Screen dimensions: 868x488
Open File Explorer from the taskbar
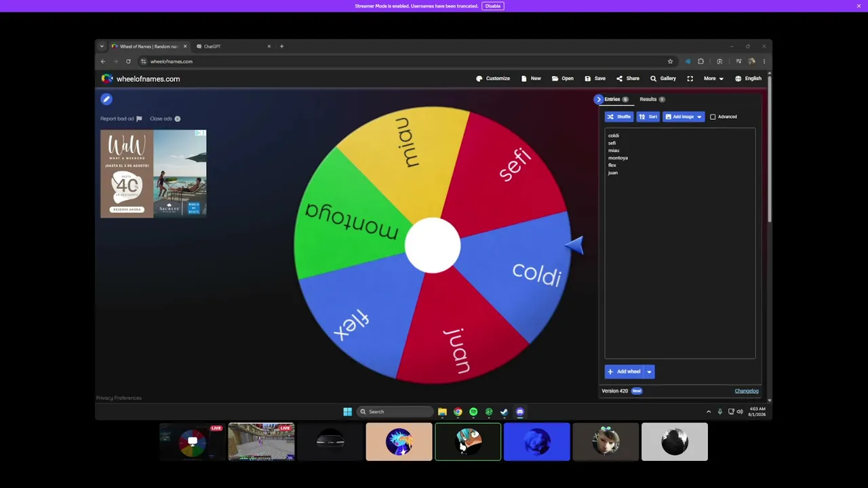point(442,411)
